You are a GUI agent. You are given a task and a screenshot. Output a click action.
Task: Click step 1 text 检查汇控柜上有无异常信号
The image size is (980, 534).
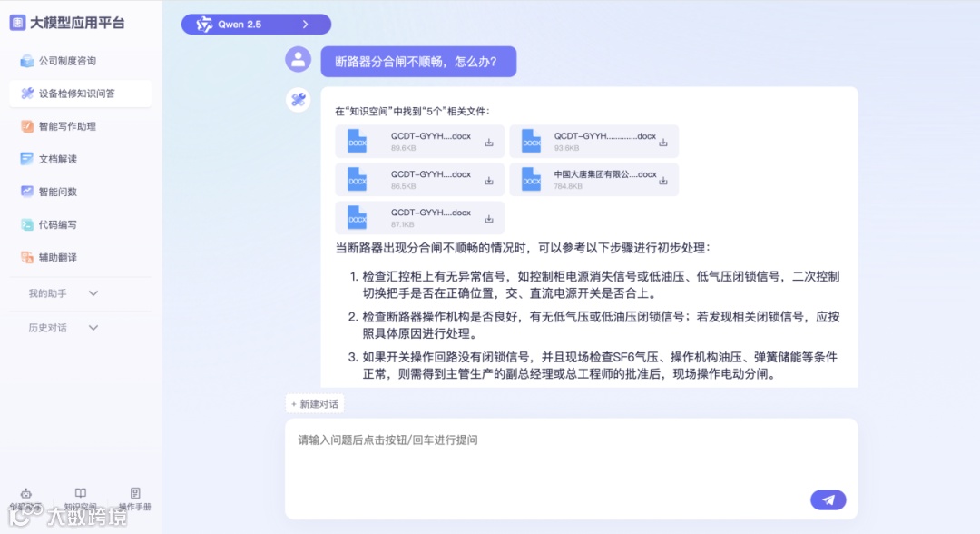point(601,284)
